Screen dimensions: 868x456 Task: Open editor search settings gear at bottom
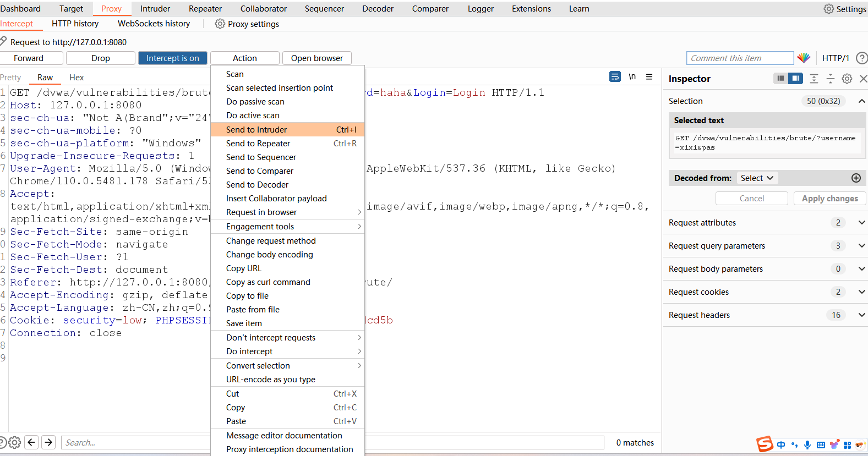pyautogui.click(x=15, y=442)
